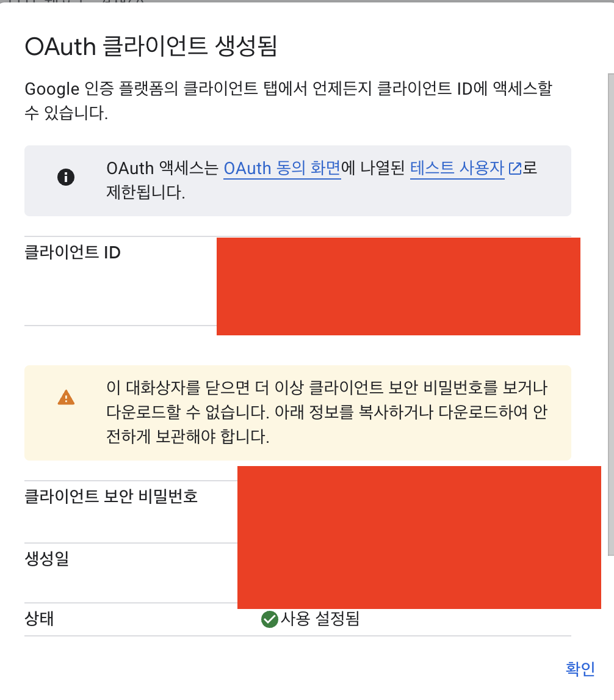Screen dimensions: 614x700
Task: Click external-link icon beside 테스트 사용자
Action: coord(515,169)
